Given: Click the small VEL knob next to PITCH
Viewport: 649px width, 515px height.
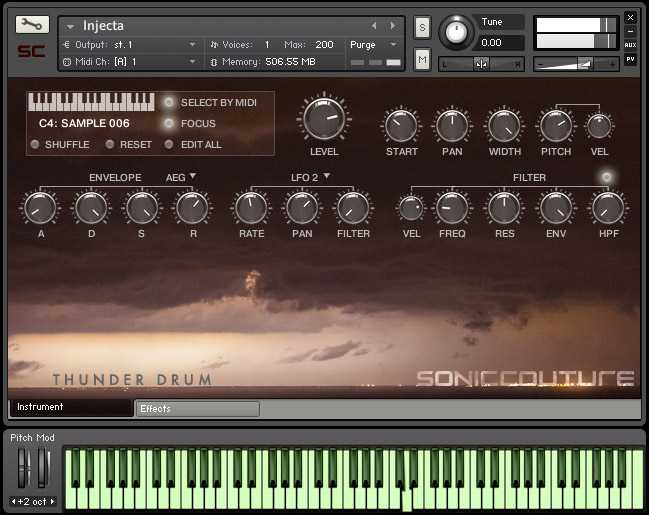Looking at the screenshot, I should click(x=599, y=126).
